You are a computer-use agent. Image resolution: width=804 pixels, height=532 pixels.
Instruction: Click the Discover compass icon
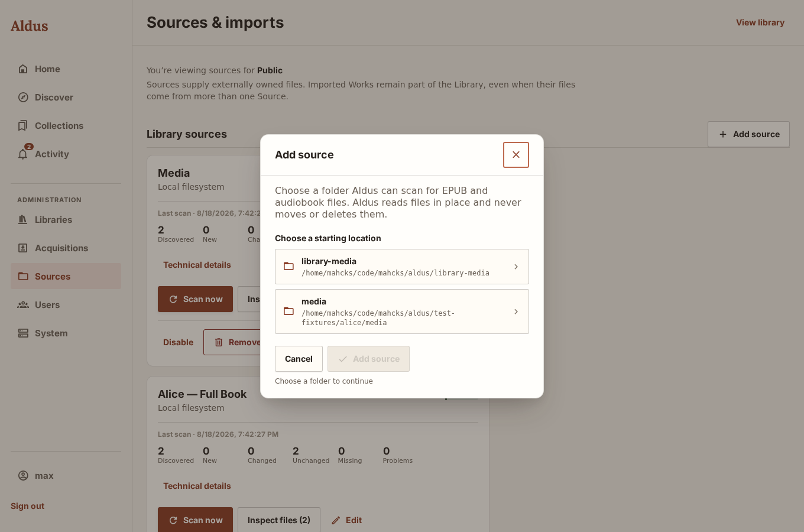pyautogui.click(x=23, y=98)
